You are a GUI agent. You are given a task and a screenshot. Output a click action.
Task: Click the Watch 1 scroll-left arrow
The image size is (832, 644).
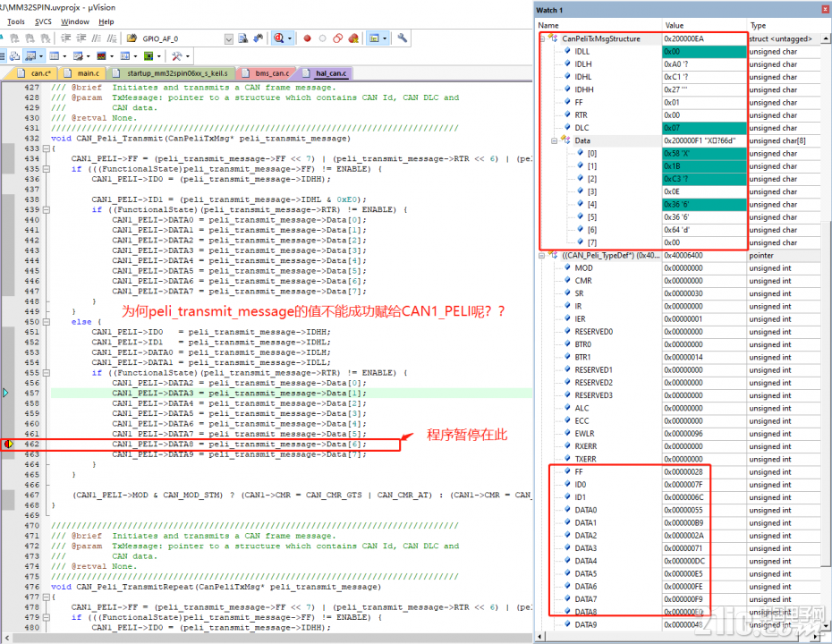click(540, 635)
